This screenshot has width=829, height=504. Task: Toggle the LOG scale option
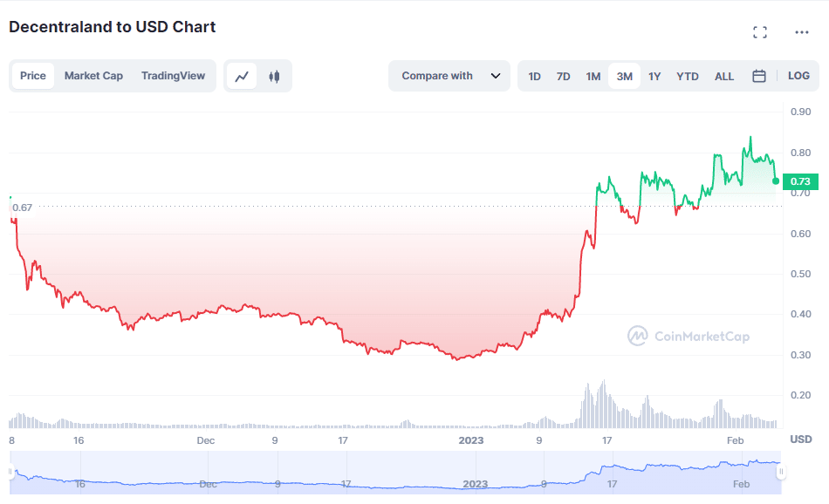(x=798, y=76)
